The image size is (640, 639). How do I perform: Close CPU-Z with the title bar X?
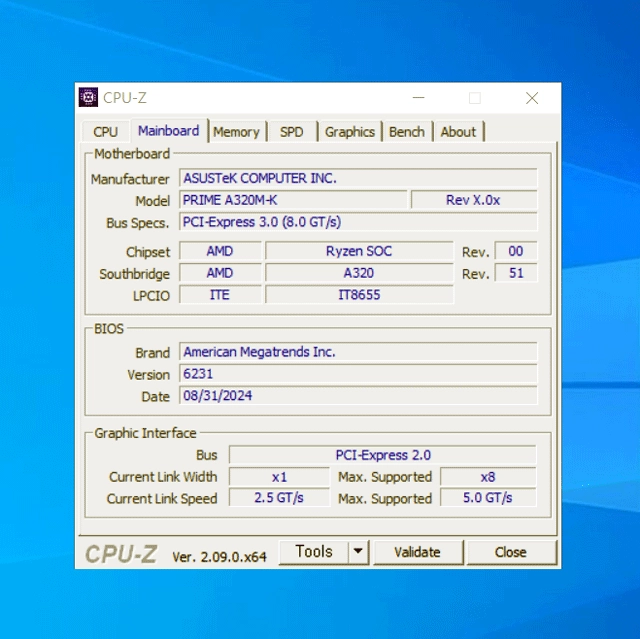coord(532,98)
